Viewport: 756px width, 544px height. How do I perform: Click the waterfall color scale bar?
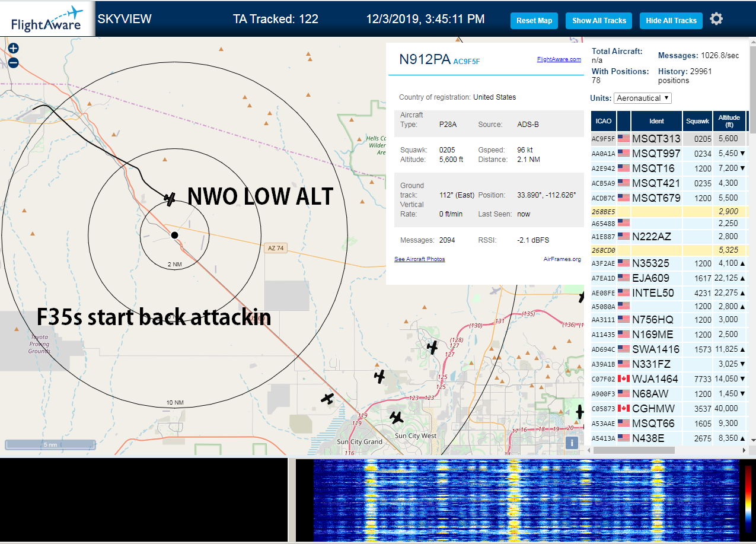click(748, 499)
